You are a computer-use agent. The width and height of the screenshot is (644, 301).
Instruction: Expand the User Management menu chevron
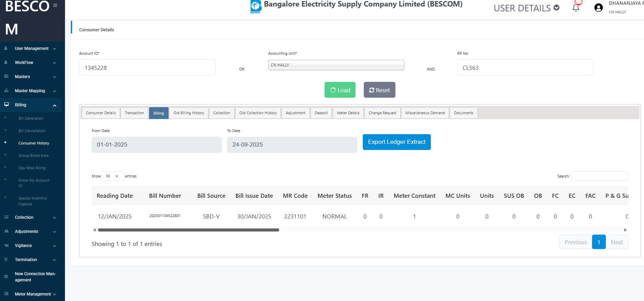(x=54, y=49)
